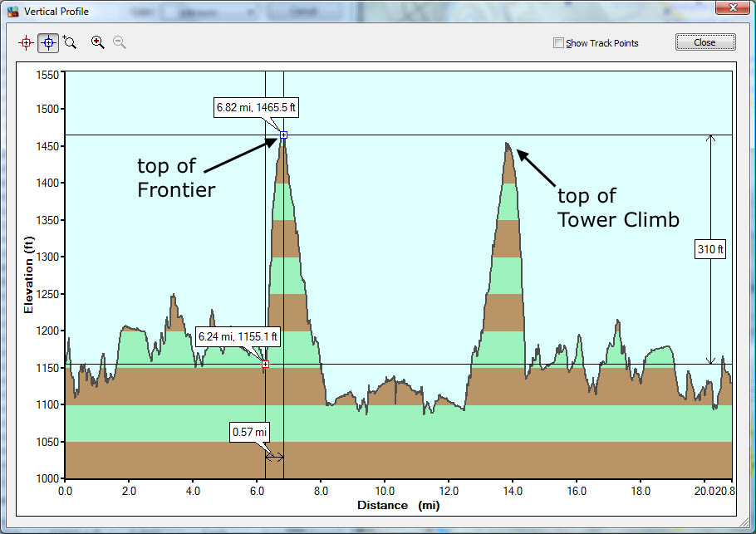Click the 'top of Frontier' annotation text
This screenshot has width=756, height=534.
176,178
